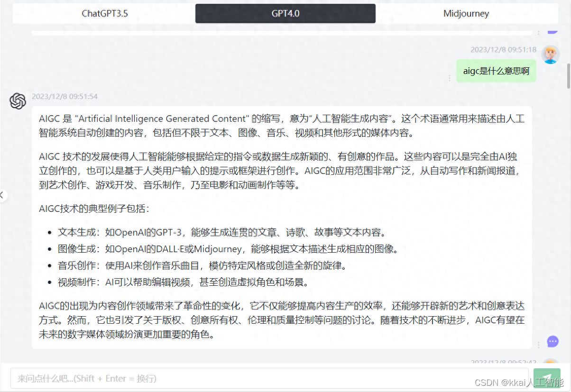Click the bullet item 图像生成
The image size is (571, 392).
(228, 249)
